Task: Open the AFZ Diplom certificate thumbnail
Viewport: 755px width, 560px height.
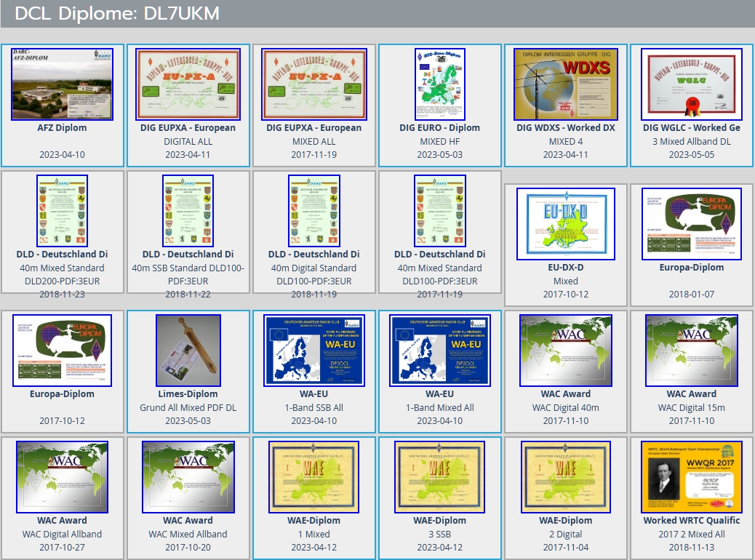Action: tap(62, 84)
